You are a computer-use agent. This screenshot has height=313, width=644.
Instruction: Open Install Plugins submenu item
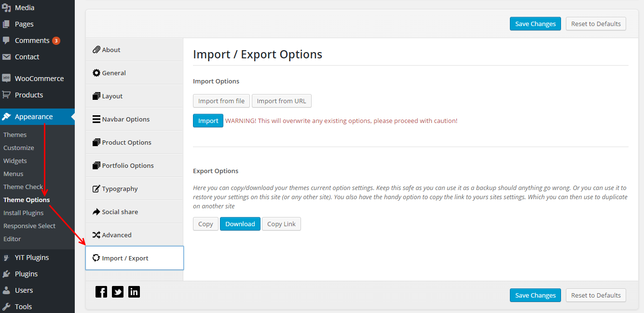(24, 213)
